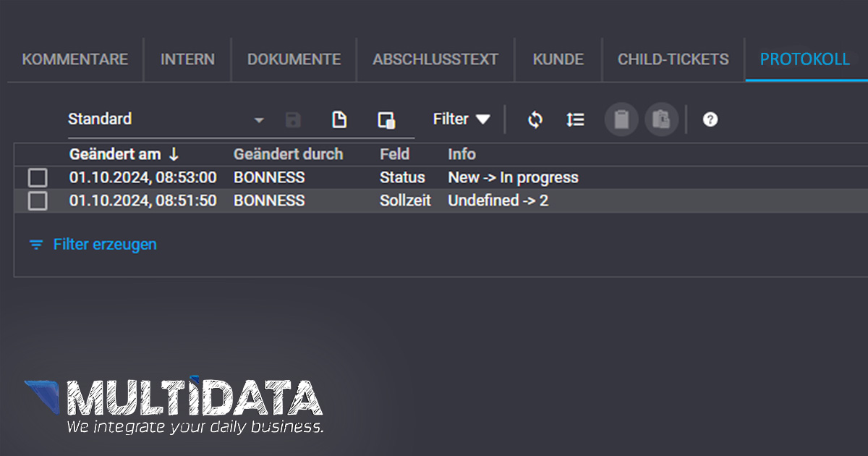Refresh the protocol list
Viewport: 868px width, 456px height.
[535, 119]
